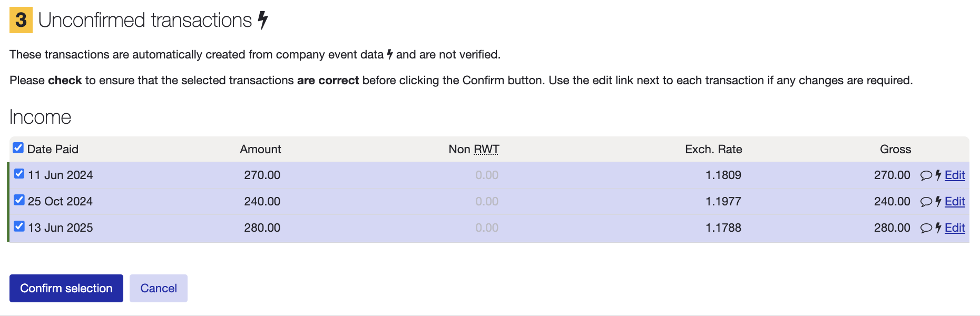The height and width of the screenshot is (316, 980).
Task: Click lightning bolt icon on 25 Oct 2024 row
Action: (938, 201)
